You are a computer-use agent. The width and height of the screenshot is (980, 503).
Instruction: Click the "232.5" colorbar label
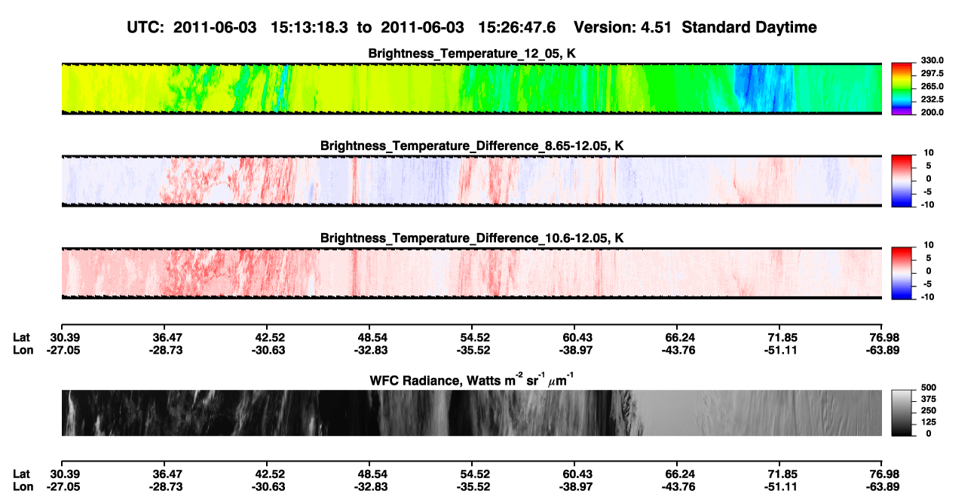coord(934,100)
